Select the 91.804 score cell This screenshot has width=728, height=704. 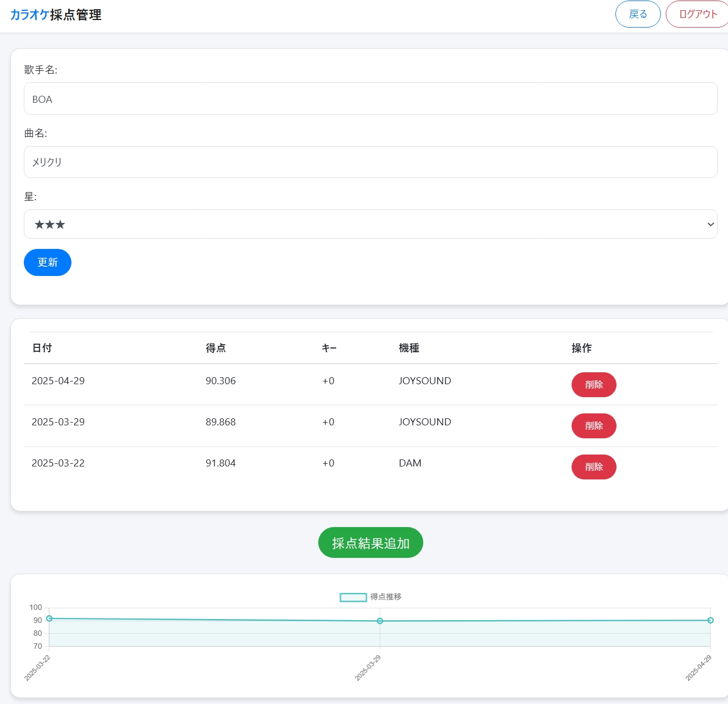tap(220, 463)
